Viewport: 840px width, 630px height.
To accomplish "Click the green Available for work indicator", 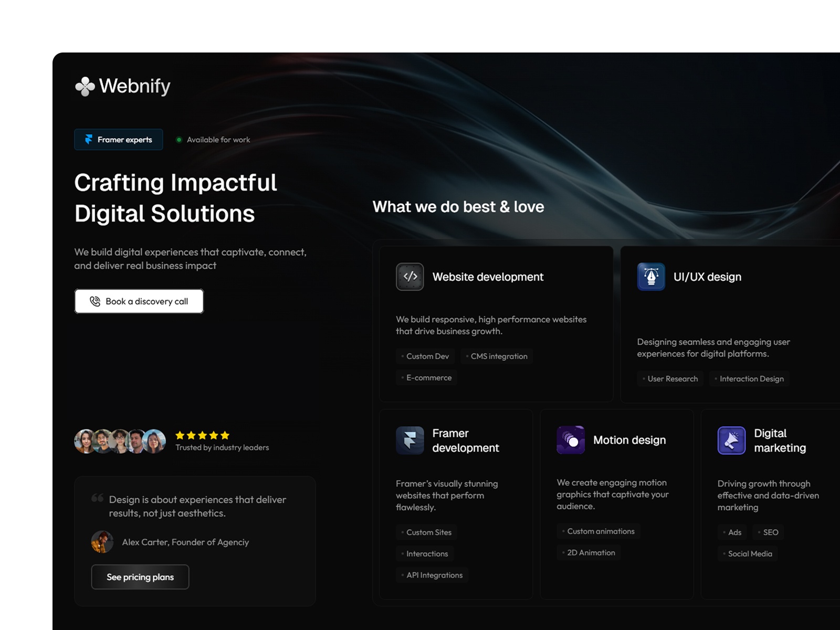I will coord(179,140).
